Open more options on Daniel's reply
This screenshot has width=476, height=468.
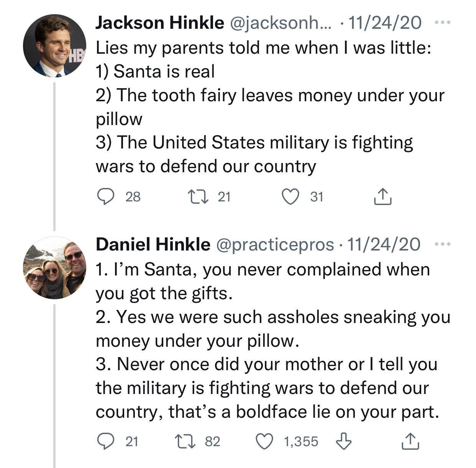[x=443, y=244]
